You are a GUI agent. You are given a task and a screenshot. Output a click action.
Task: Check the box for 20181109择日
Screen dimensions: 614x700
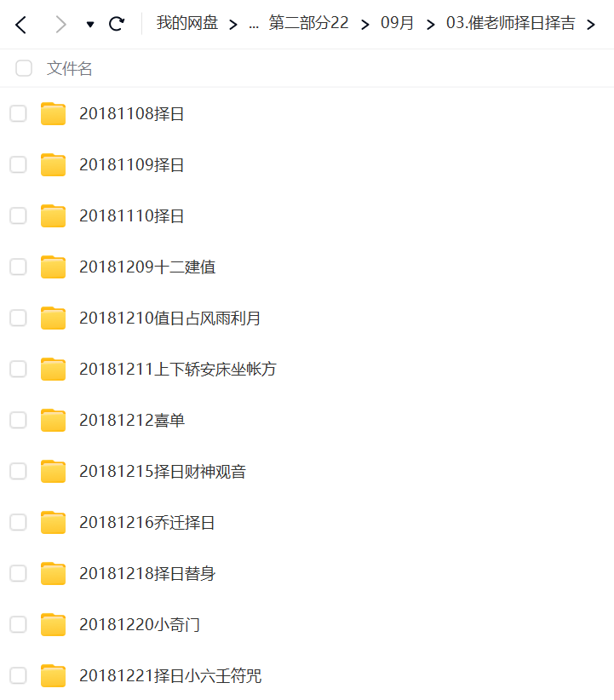click(18, 164)
